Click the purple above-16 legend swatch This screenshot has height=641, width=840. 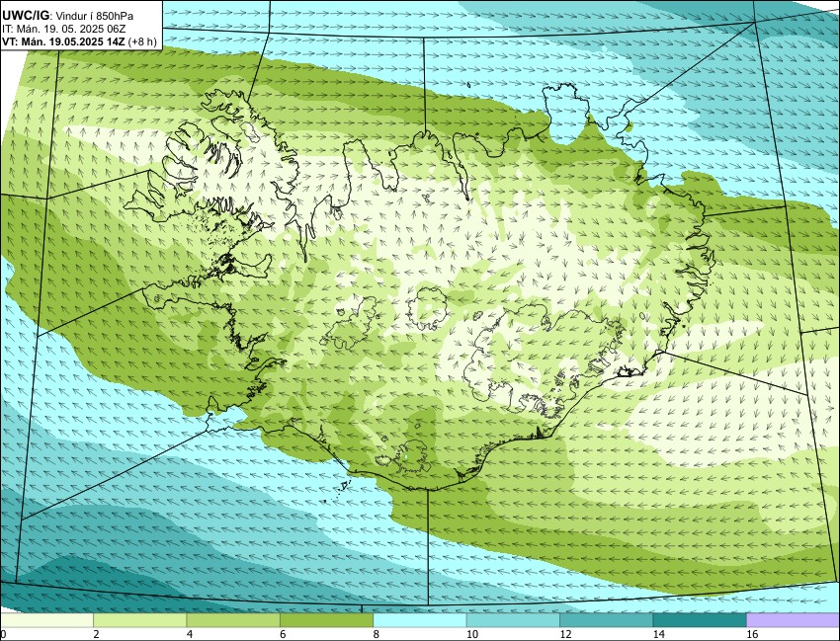click(x=793, y=620)
